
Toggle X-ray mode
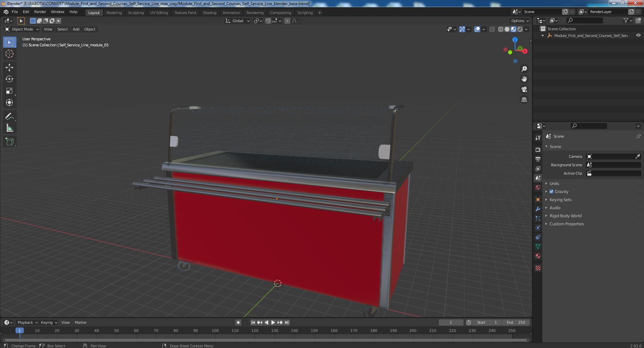pyautogui.click(x=492, y=29)
